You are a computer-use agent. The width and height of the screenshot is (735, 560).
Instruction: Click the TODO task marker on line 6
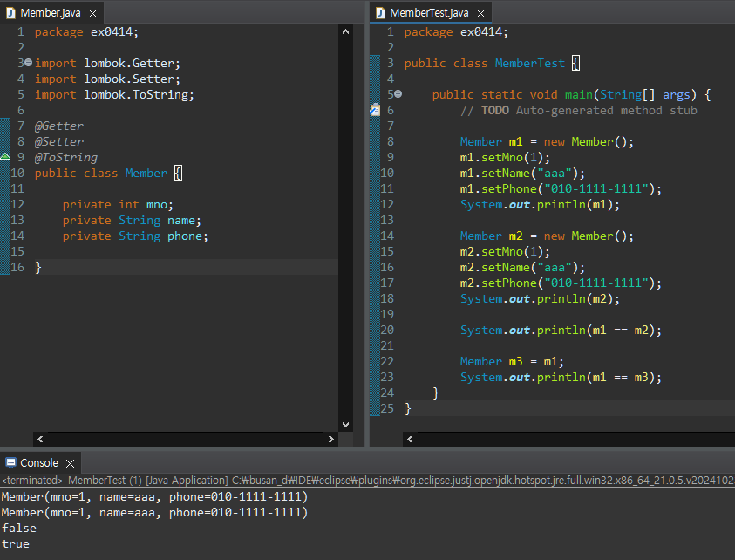375,110
